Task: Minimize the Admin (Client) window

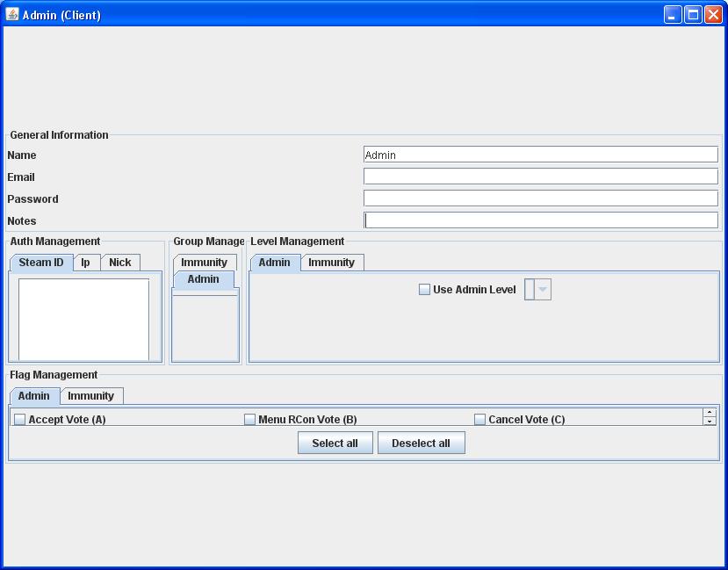Action: 673,14
